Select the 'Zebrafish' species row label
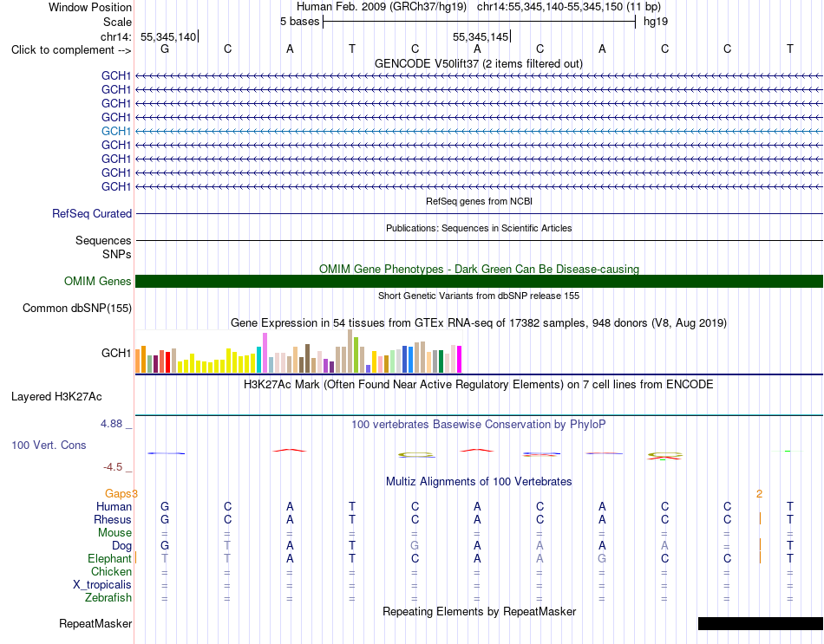This screenshot has width=824, height=644. [108, 598]
